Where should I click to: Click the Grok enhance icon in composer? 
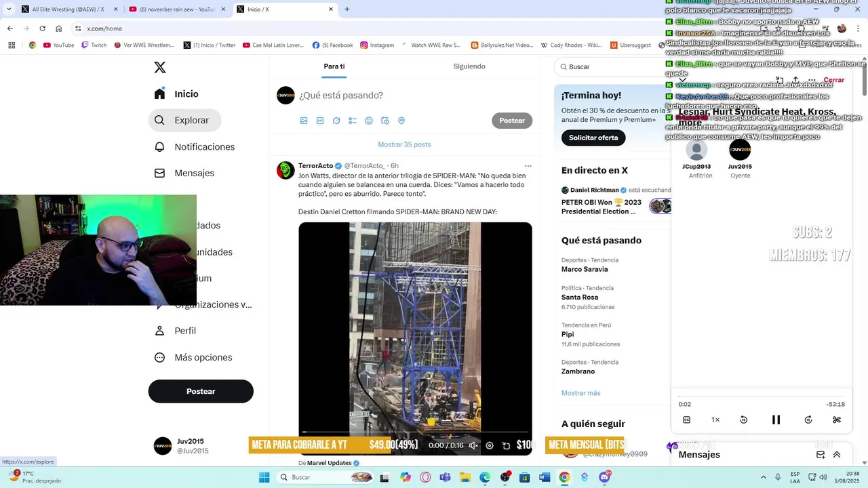coord(336,121)
